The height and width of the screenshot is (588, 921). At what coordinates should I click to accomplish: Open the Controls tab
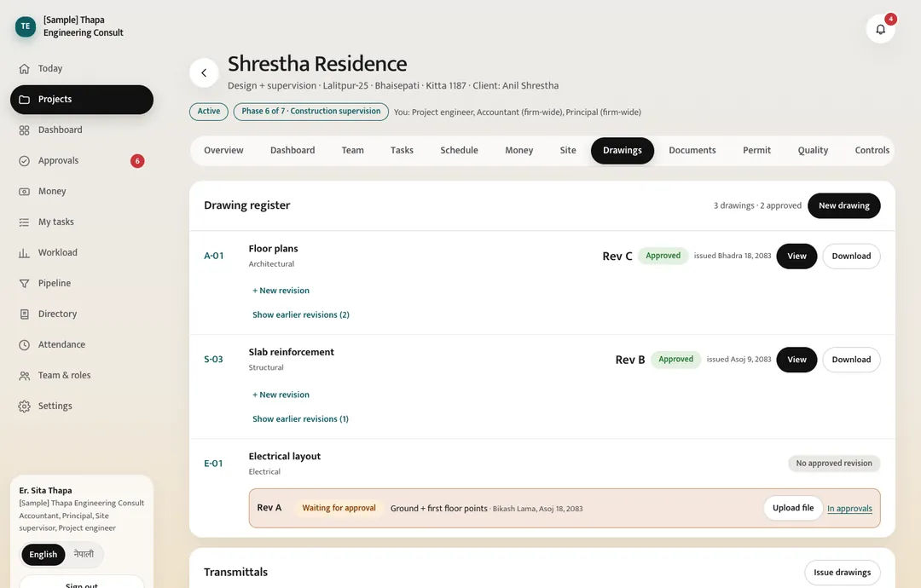tap(872, 150)
